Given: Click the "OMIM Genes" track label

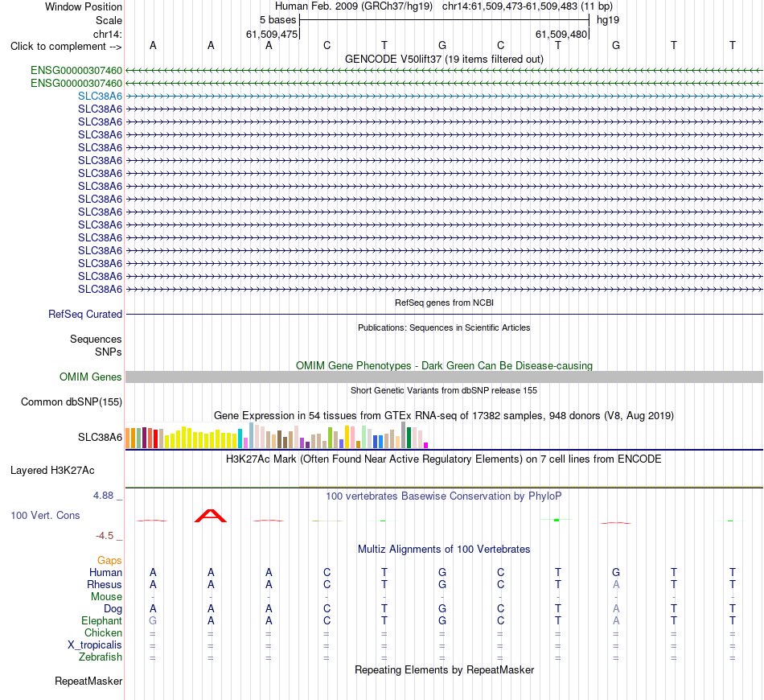Looking at the screenshot, I should click(x=90, y=377).
